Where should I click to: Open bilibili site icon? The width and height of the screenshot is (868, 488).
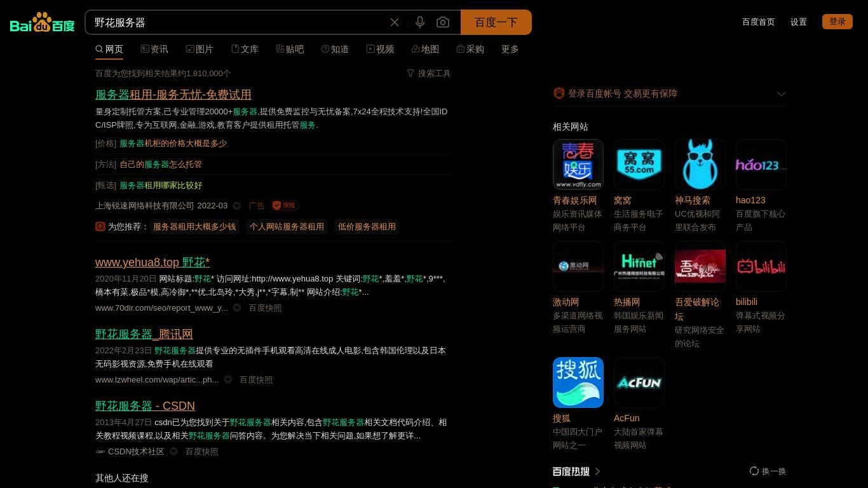[761, 266]
